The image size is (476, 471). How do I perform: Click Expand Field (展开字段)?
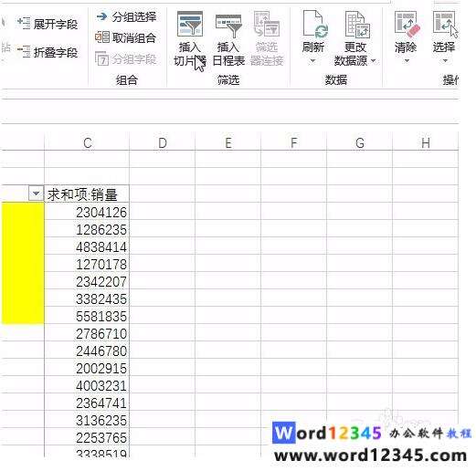click(x=48, y=24)
